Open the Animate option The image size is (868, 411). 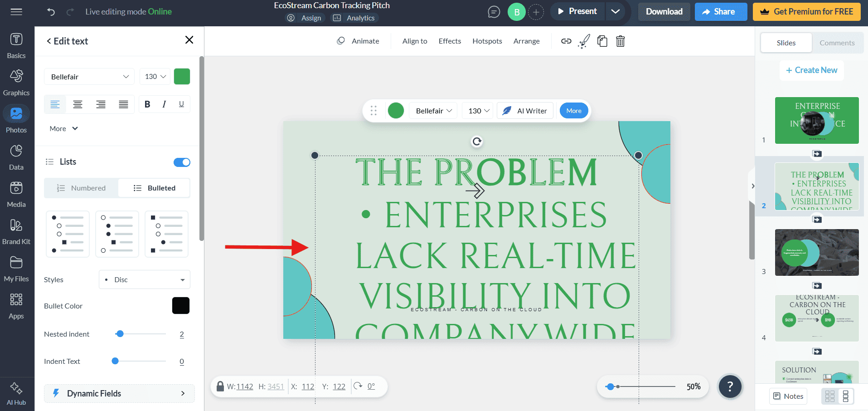pos(358,41)
